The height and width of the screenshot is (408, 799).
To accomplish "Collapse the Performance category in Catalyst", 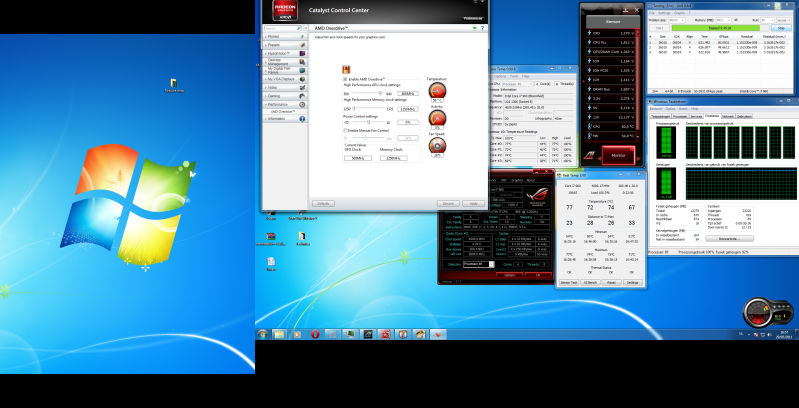I will [x=284, y=104].
